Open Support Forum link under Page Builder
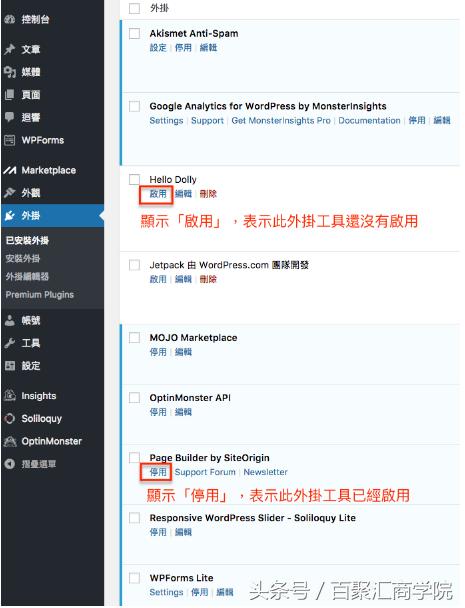Screen dimensions: 465x608 click(205, 472)
